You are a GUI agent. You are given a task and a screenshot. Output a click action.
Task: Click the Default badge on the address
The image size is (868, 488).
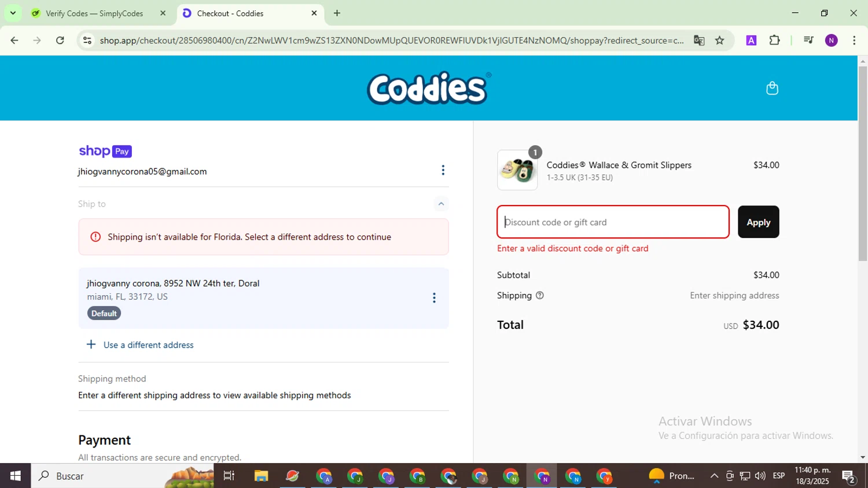click(104, 313)
